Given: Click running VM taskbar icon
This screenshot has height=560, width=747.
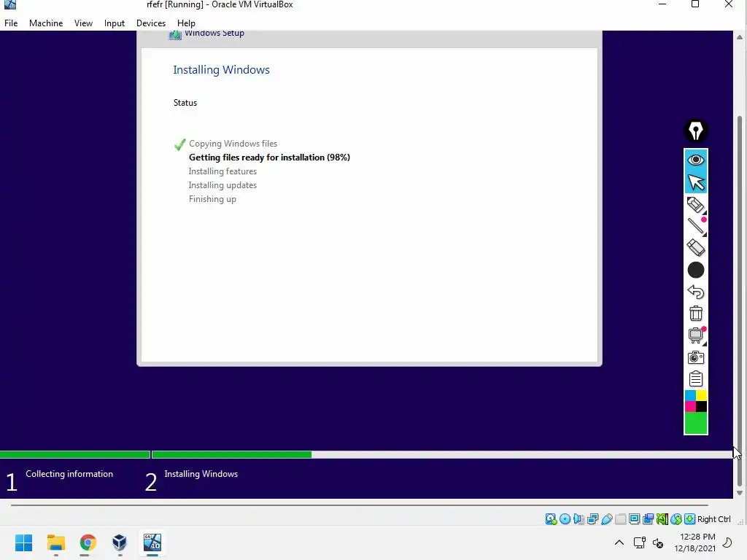Looking at the screenshot, I should click(152, 542).
